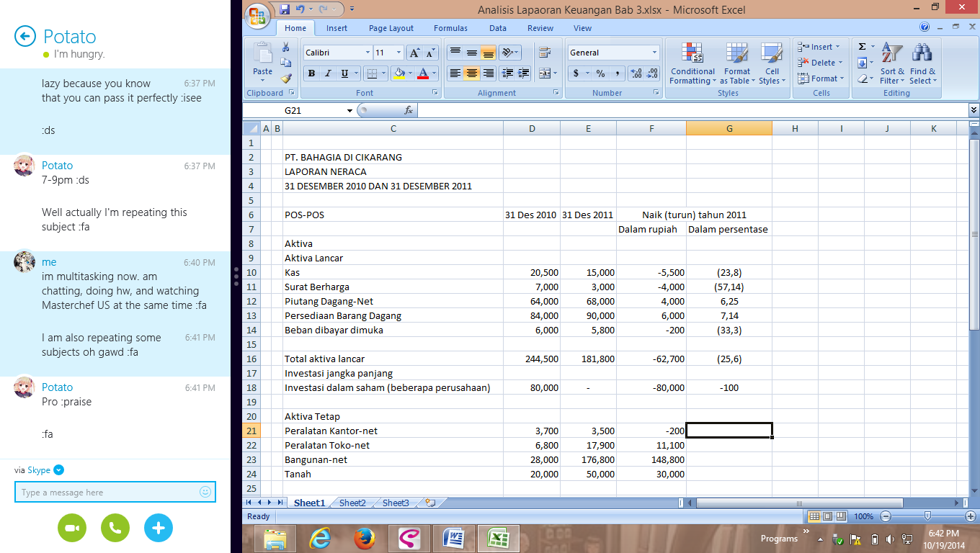Viewport: 980px width, 553px height.
Task: Click the Sort & Filter icon
Action: coord(892,63)
